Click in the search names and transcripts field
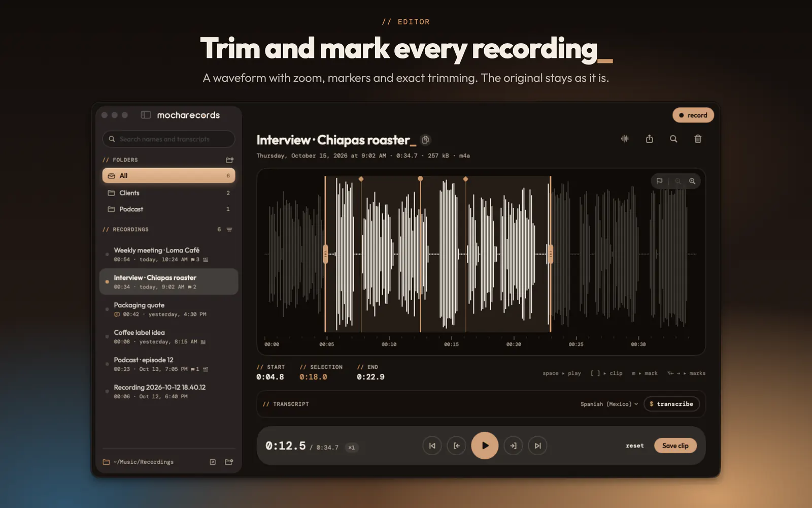 (x=168, y=139)
